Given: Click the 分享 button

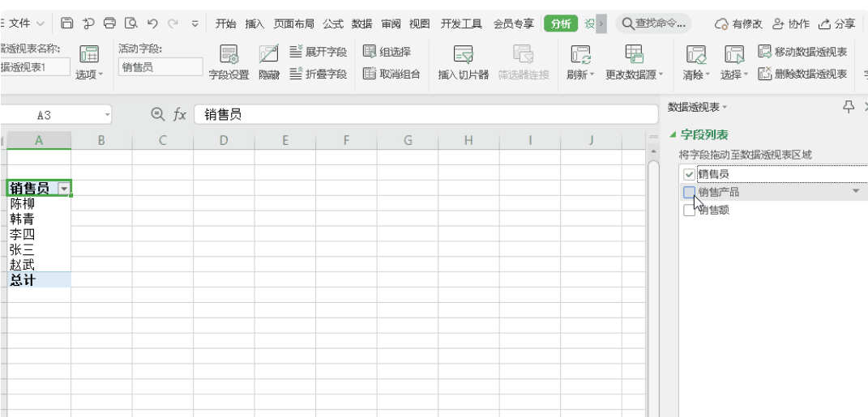Looking at the screenshot, I should 837,23.
